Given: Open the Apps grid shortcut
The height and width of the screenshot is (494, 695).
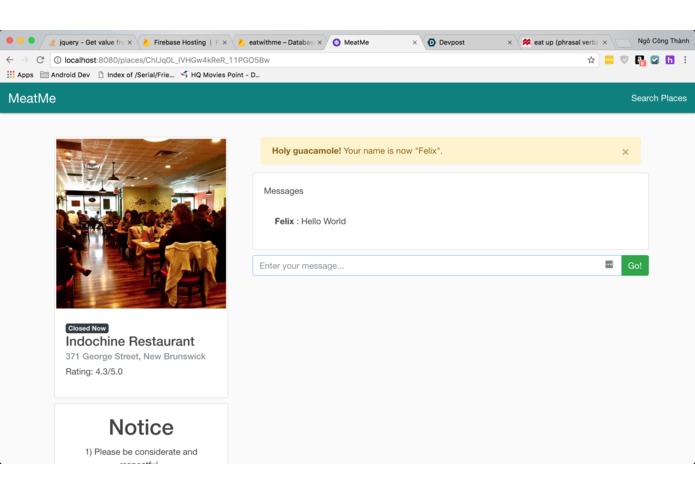Looking at the screenshot, I should pyautogui.click(x=20, y=75).
